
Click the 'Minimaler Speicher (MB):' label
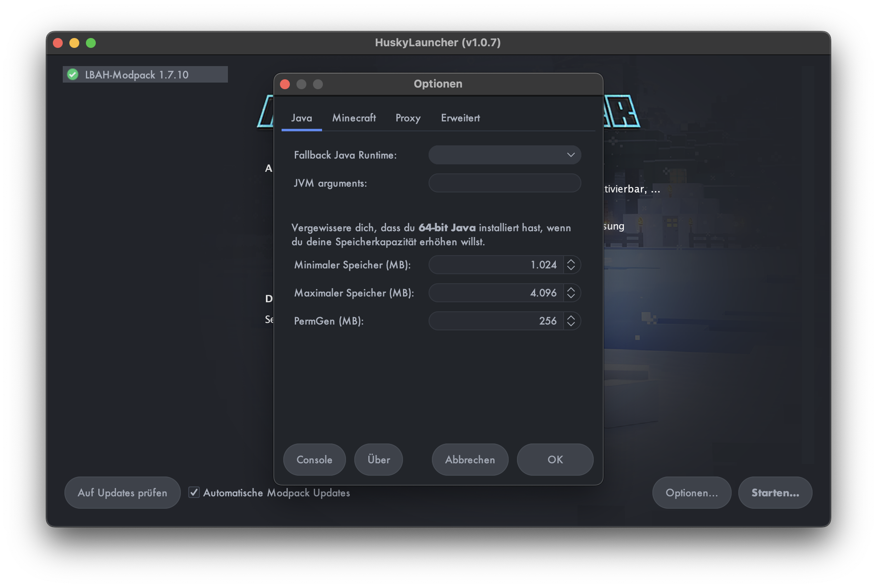point(352,265)
